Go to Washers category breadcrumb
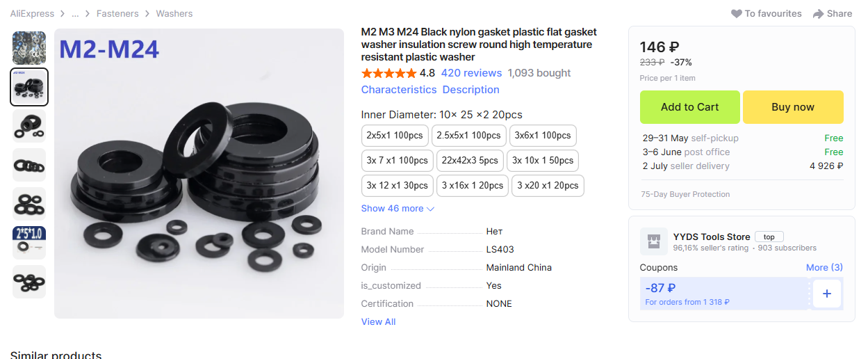This screenshot has width=868, height=359. pyautogui.click(x=174, y=14)
